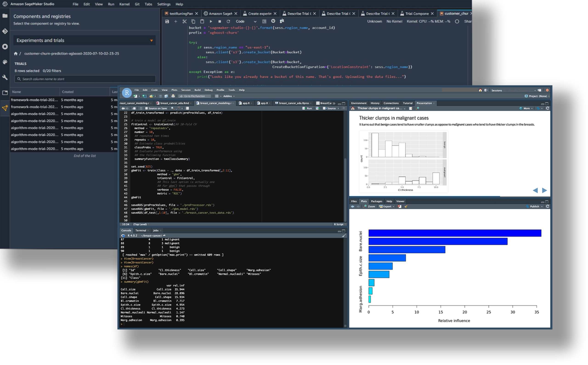Click the print icon in RStudio toolbar
Viewport: 588px width, 365px height.
click(x=173, y=96)
